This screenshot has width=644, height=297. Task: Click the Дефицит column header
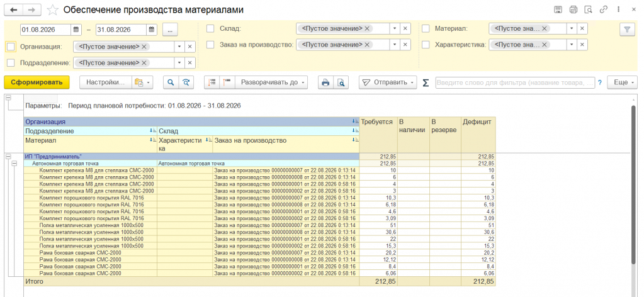[478, 135]
